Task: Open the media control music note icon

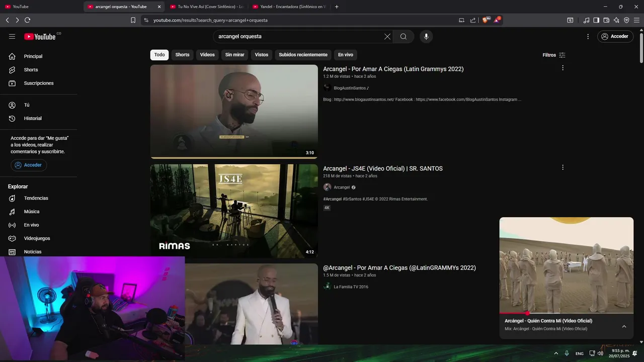Action: tap(586, 20)
